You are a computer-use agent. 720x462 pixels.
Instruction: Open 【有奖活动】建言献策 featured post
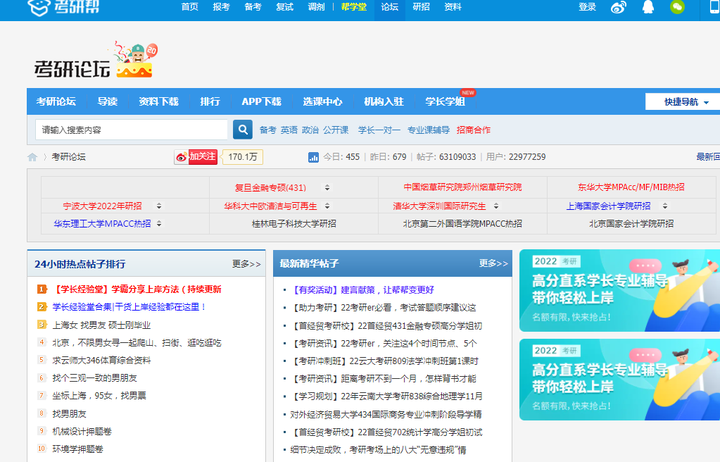coord(363,290)
